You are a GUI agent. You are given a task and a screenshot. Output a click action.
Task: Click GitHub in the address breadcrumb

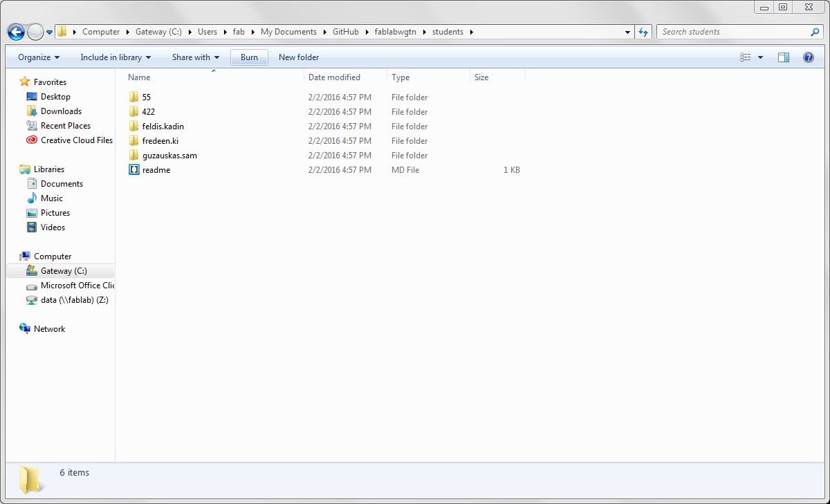346,32
